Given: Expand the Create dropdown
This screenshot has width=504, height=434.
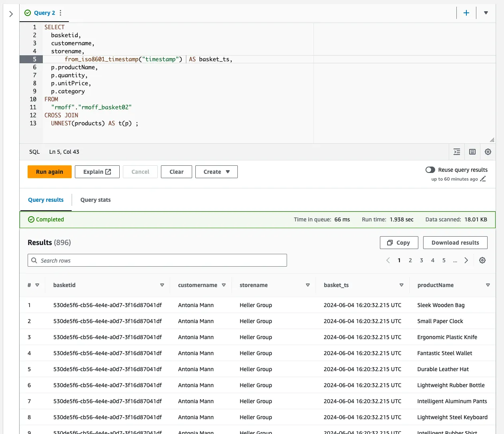Looking at the screenshot, I should 217,172.
